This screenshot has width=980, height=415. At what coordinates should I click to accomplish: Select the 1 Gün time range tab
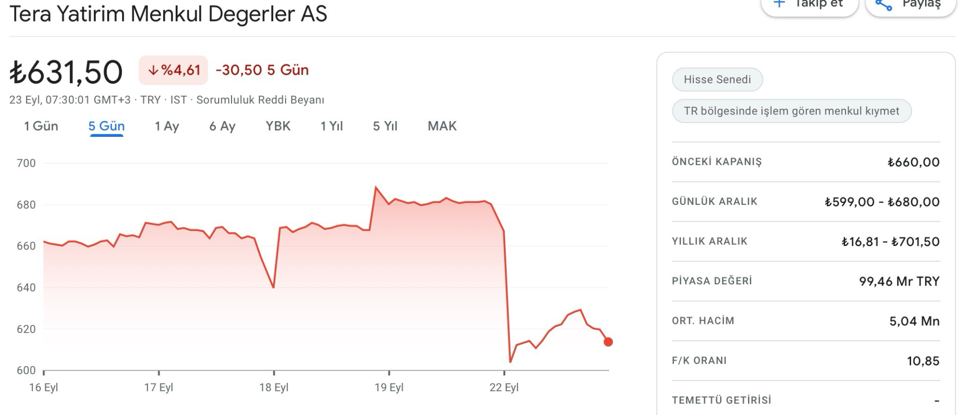(41, 126)
